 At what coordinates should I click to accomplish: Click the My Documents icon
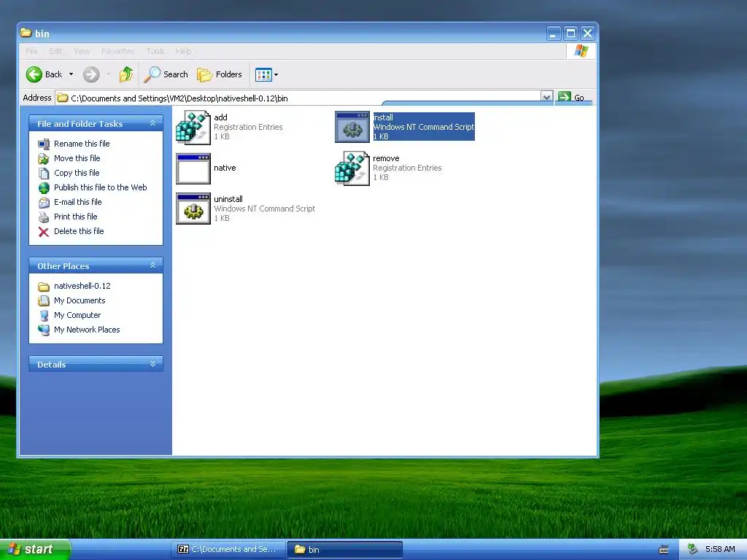tap(43, 301)
